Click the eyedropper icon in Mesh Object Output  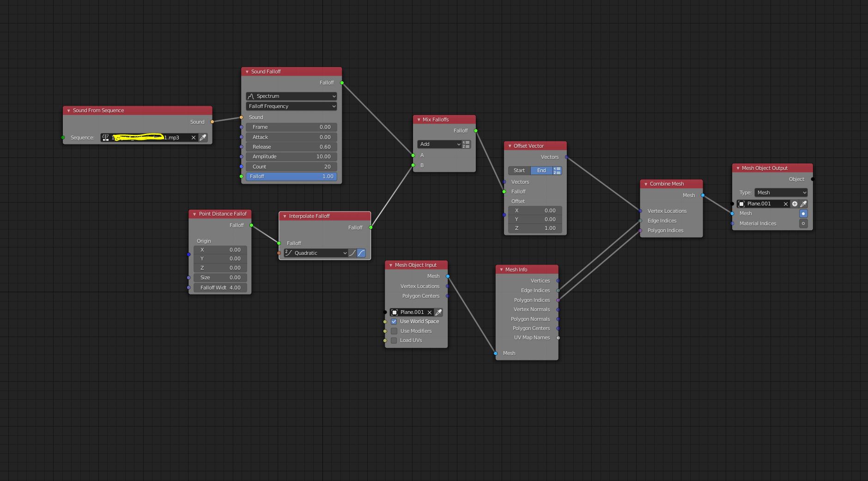point(804,204)
